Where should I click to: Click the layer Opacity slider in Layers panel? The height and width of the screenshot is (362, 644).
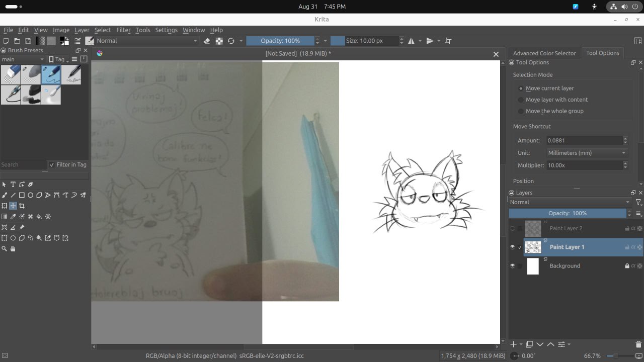tap(567, 213)
